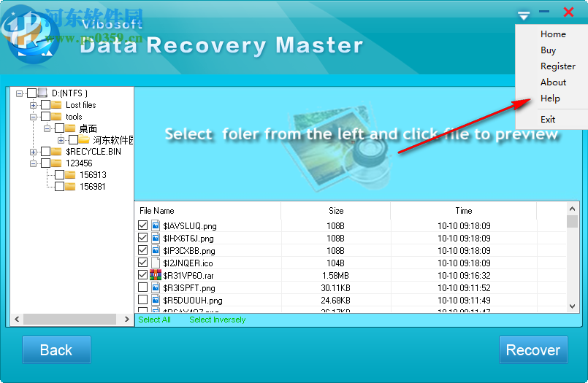The width and height of the screenshot is (588, 383).
Task: Click the Recover button
Action: [533, 349]
